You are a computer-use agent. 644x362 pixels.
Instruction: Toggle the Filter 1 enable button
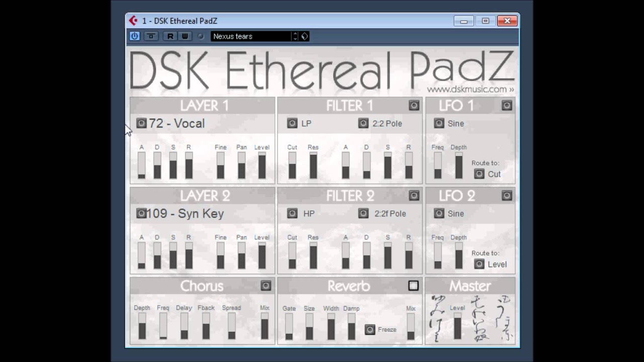[414, 105]
